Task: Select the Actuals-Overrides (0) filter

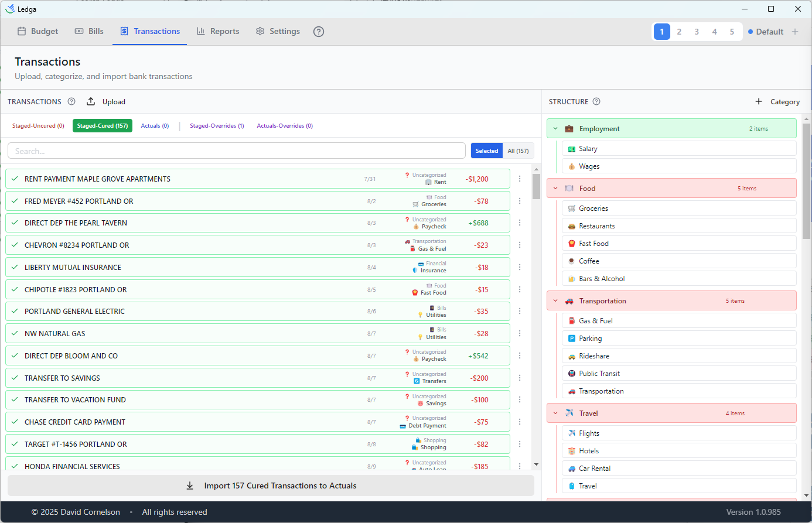Action: tap(285, 126)
